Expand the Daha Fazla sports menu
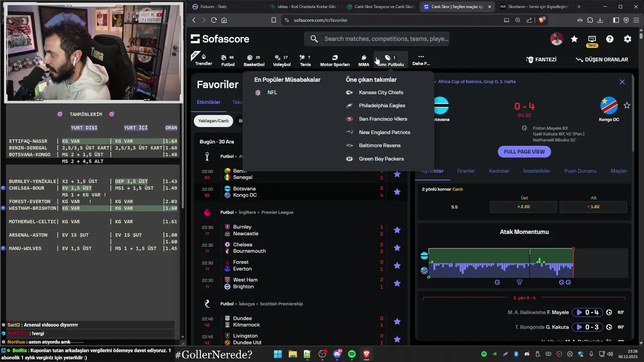The image size is (644, 362). [x=421, y=60]
